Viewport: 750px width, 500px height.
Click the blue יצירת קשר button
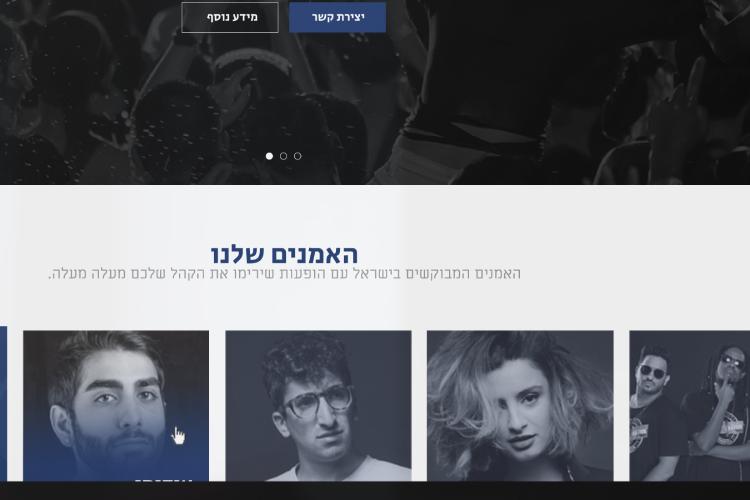pyautogui.click(x=337, y=17)
